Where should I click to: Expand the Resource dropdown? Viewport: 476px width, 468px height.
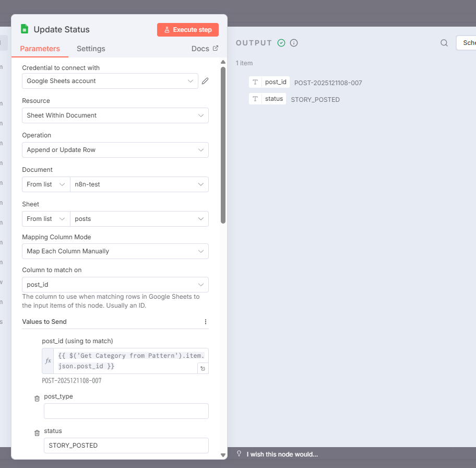[115, 115]
